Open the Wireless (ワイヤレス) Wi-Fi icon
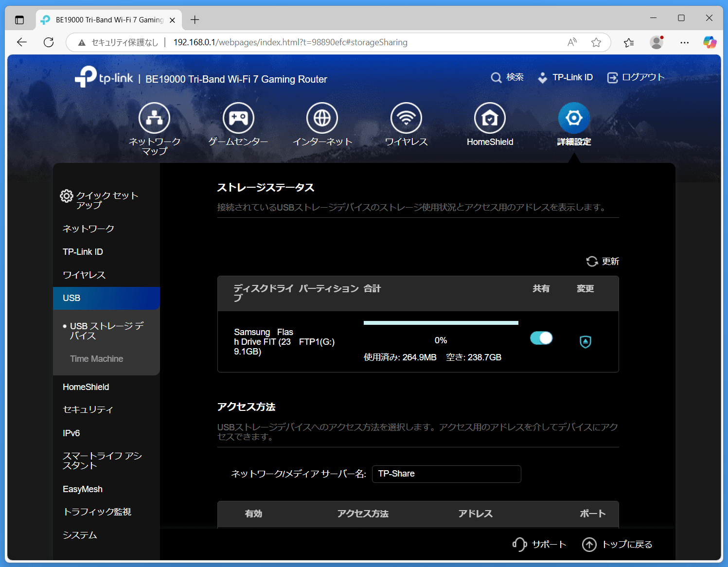The width and height of the screenshot is (728, 567). (x=406, y=118)
